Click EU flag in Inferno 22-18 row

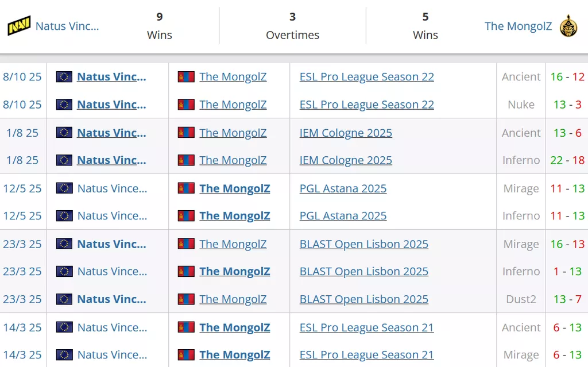pyautogui.click(x=64, y=160)
